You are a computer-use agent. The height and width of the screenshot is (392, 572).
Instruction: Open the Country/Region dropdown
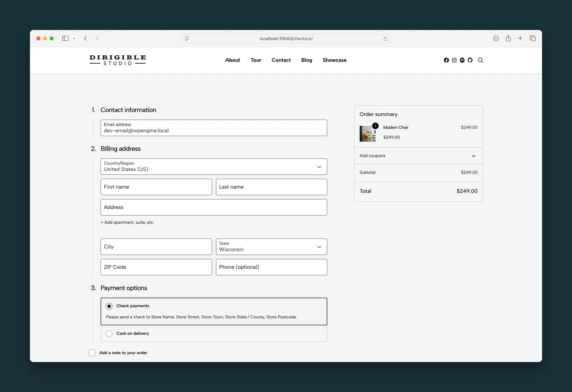(214, 167)
